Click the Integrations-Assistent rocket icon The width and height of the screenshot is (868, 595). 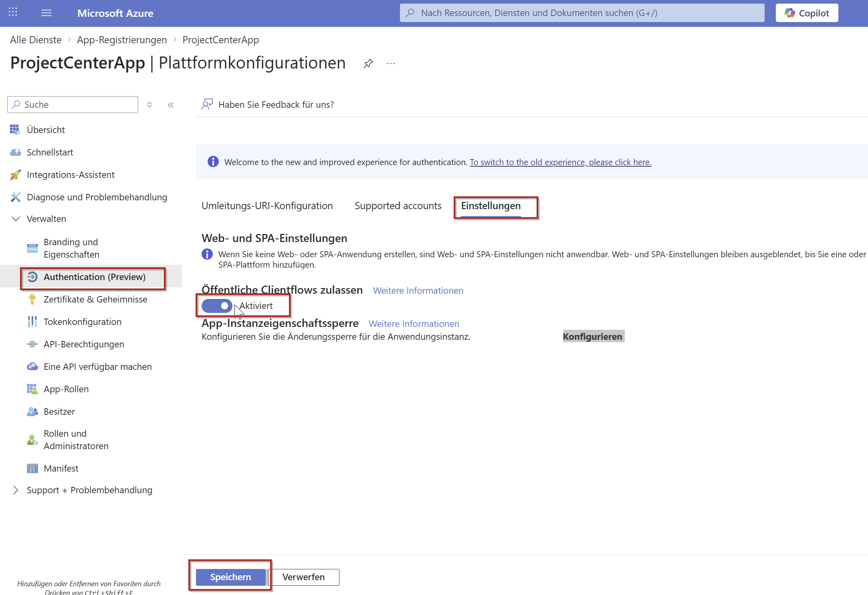pos(15,175)
